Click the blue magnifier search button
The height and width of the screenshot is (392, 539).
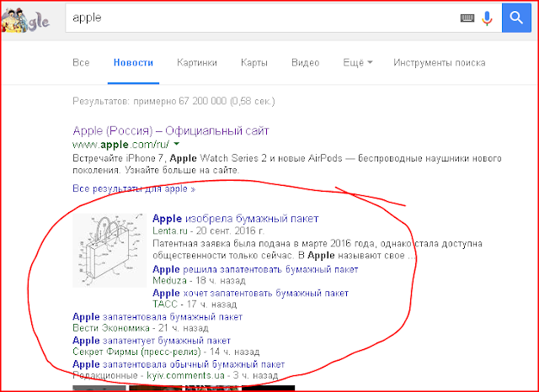[516, 18]
